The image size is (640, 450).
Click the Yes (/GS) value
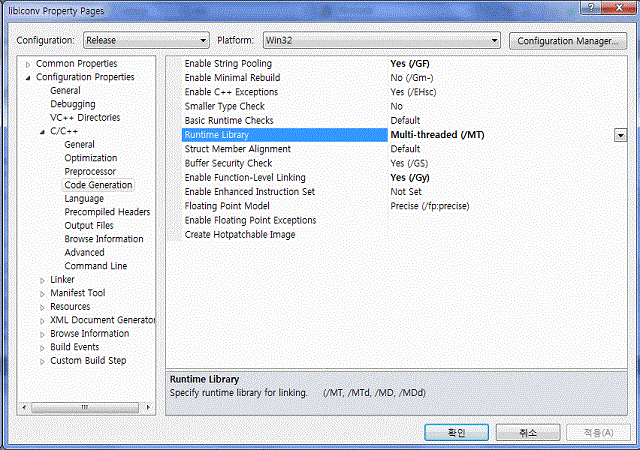point(409,163)
